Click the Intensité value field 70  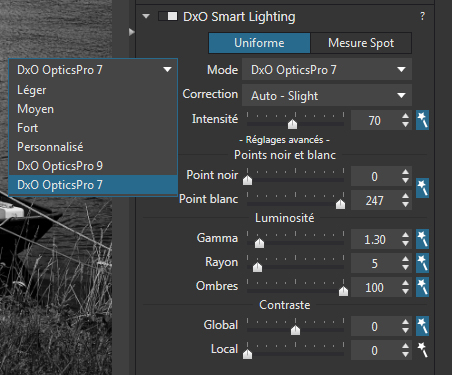(x=375, y=120)
